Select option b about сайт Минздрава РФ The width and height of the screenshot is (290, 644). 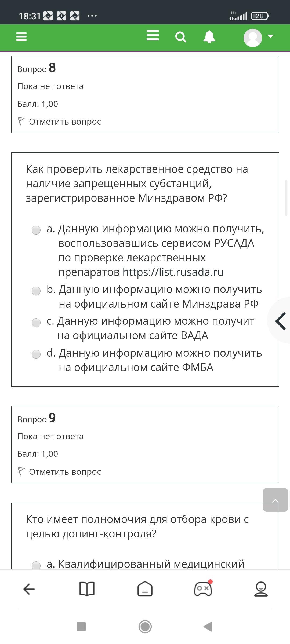click(x=36, y=291)
